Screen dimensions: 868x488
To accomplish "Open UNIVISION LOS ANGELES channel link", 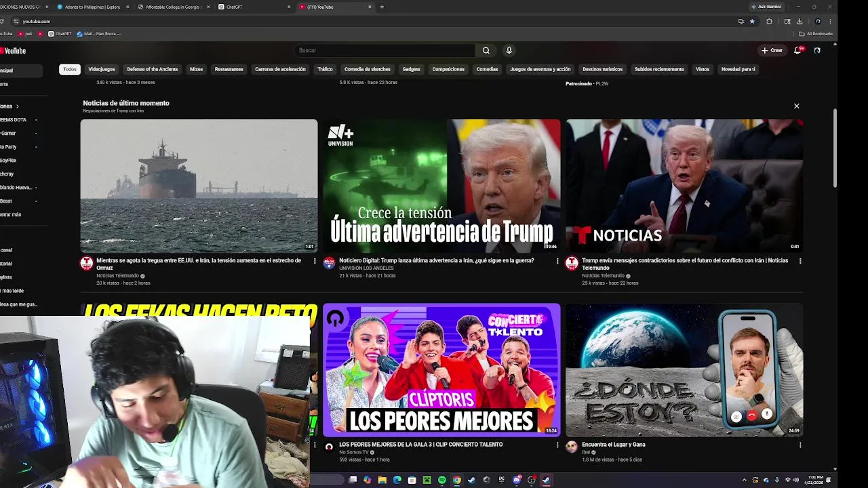I will (x=366, y=268).
